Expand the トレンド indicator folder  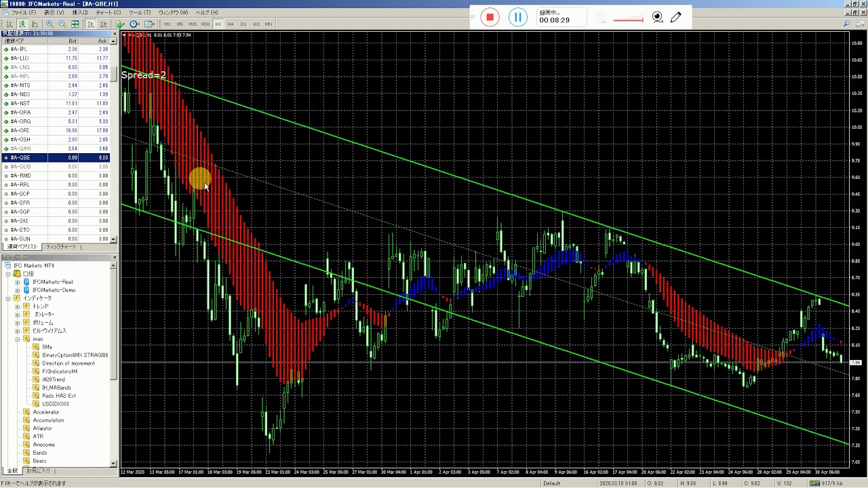[x=18, y=306]
